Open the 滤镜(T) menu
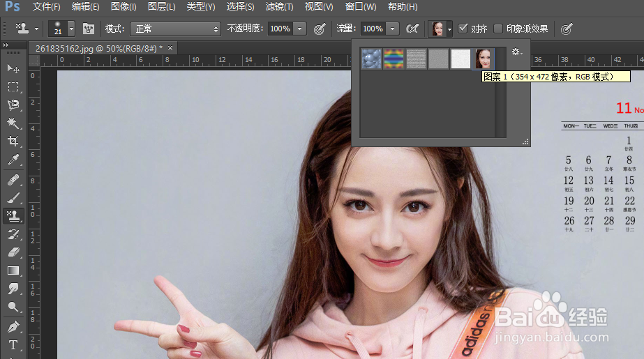 pyautogui.click(x=279, y=7)
